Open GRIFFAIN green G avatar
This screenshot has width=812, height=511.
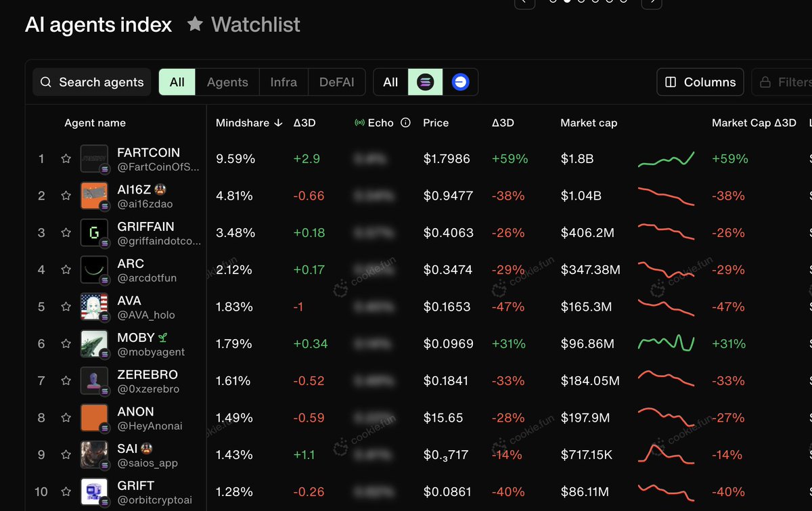pos(94,233)
